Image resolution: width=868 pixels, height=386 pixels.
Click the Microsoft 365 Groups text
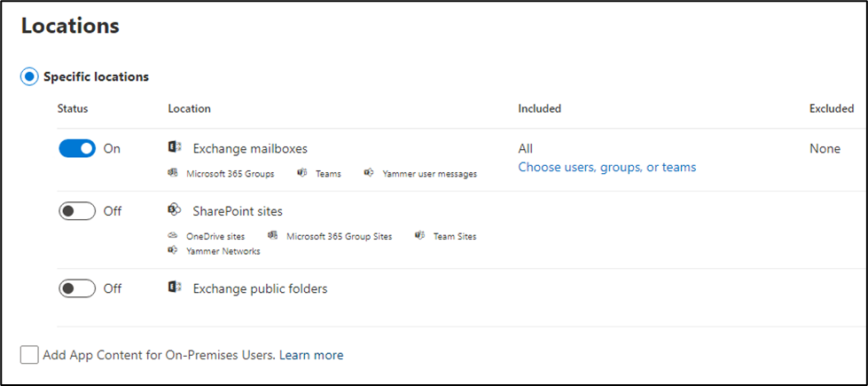231,174
